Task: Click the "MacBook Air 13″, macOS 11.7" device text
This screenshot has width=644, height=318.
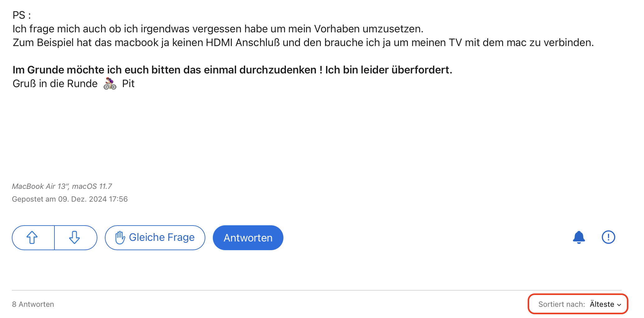Action: [62, 186]
